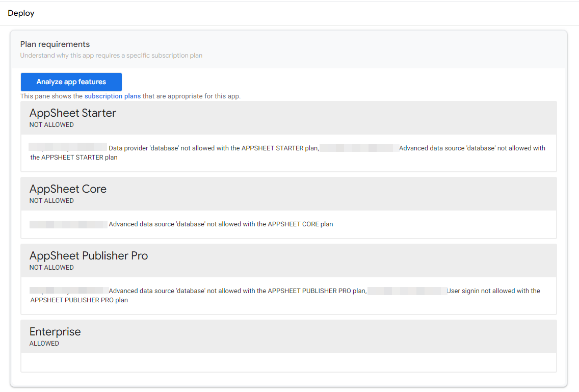Image resolution: width=579 pixels, height=392 pixels.
Task: Click the Understand why subtitle text
Action: click(x=111, y=55)
